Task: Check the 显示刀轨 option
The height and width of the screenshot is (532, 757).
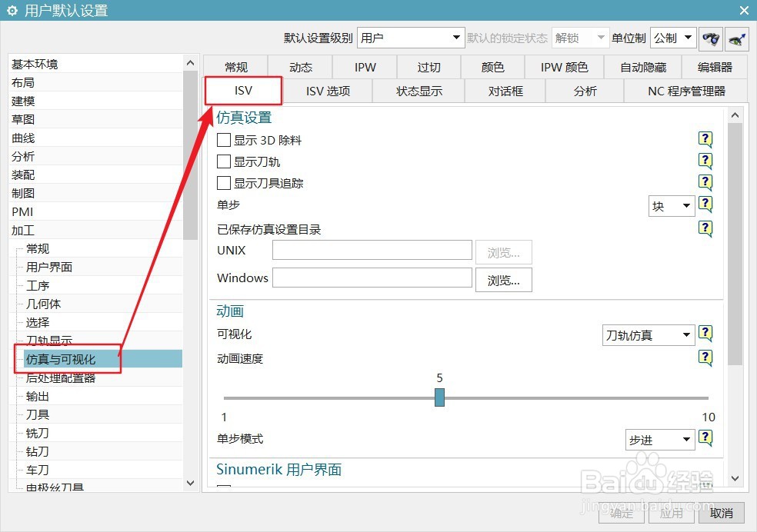Action: coord(224,161)
